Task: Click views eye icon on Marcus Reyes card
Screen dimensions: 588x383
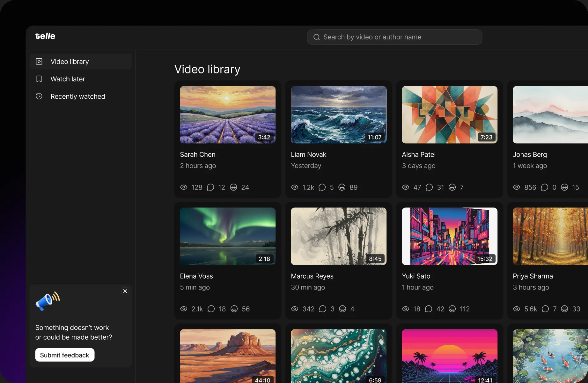Action: click(295, 309)
